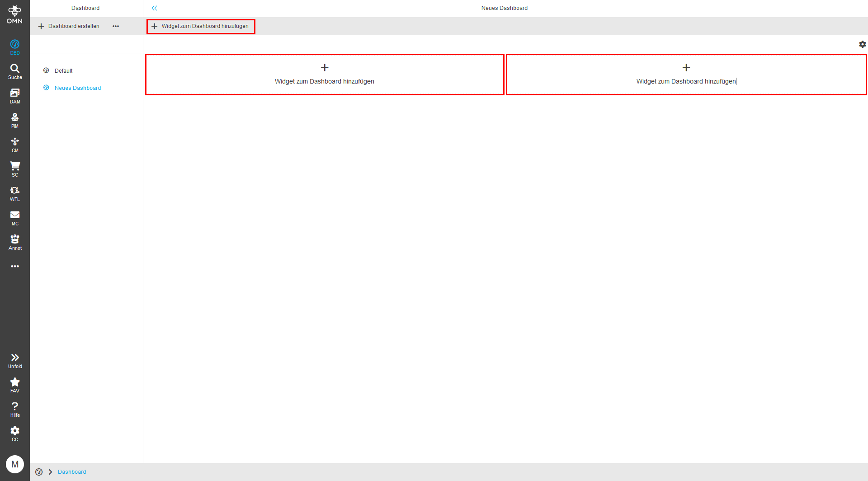Expand the three-dot menu beside Dashboard erstellen
Image resolution: width=868 pixels, height=481 pixels.
tap(116, 26)
